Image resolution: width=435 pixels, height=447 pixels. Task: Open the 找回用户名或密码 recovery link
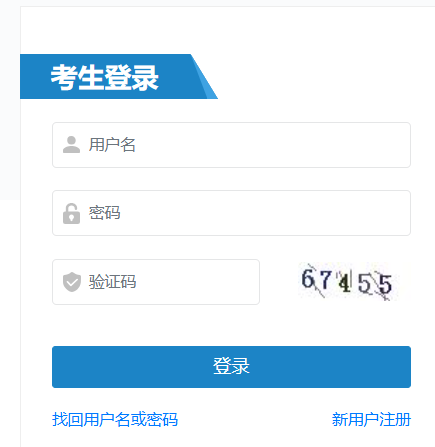pos(115,419)
